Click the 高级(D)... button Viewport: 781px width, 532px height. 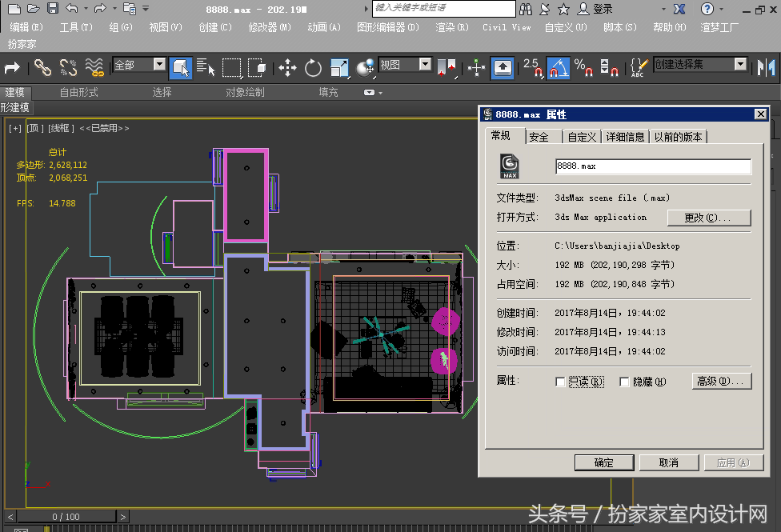[x=722, y=382]
